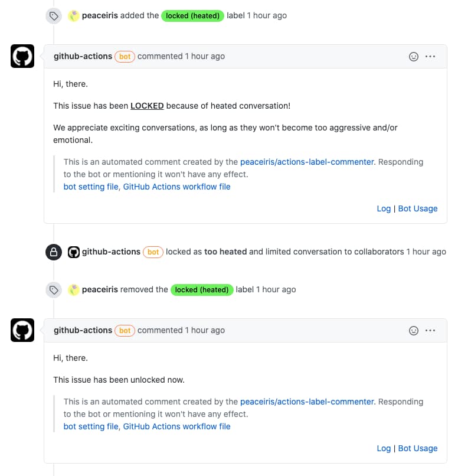
Task: Click the octocat avatar next to locked event
Action: (73, 252)
